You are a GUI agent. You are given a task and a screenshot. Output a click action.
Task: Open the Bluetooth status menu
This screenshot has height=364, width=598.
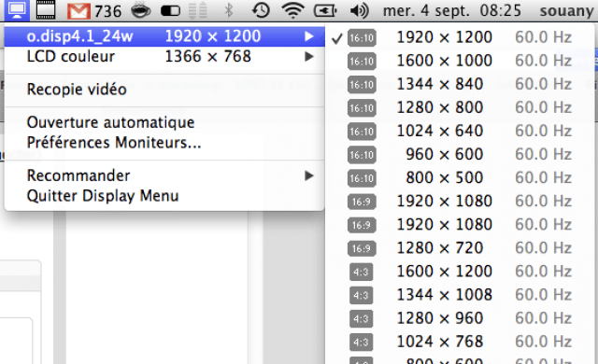[x=228, y=10]
